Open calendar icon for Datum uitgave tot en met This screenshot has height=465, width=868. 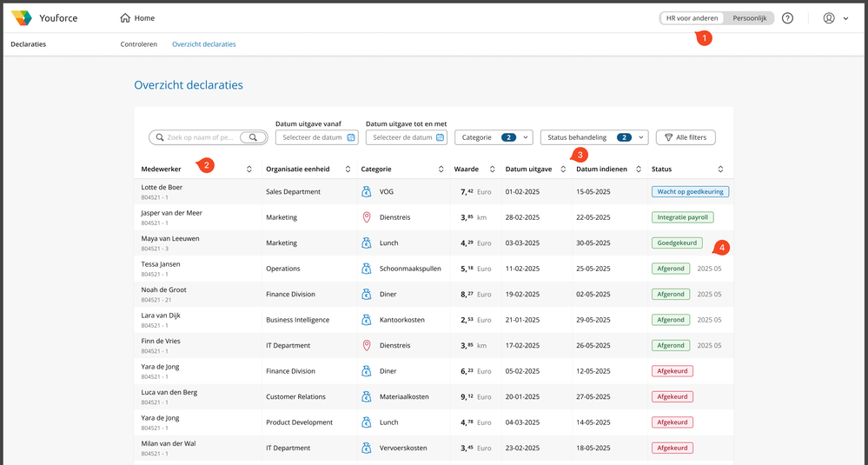pyautogui.click(x=440, y=137)
